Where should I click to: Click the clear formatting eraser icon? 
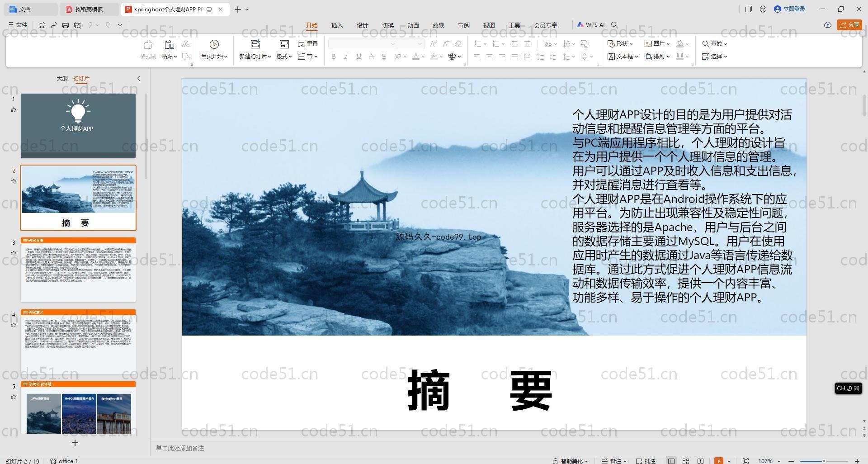click(x=458, y=44)
